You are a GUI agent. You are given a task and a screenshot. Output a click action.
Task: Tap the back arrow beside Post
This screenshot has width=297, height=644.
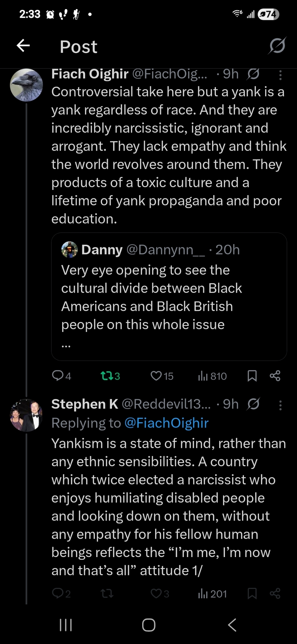23,46
